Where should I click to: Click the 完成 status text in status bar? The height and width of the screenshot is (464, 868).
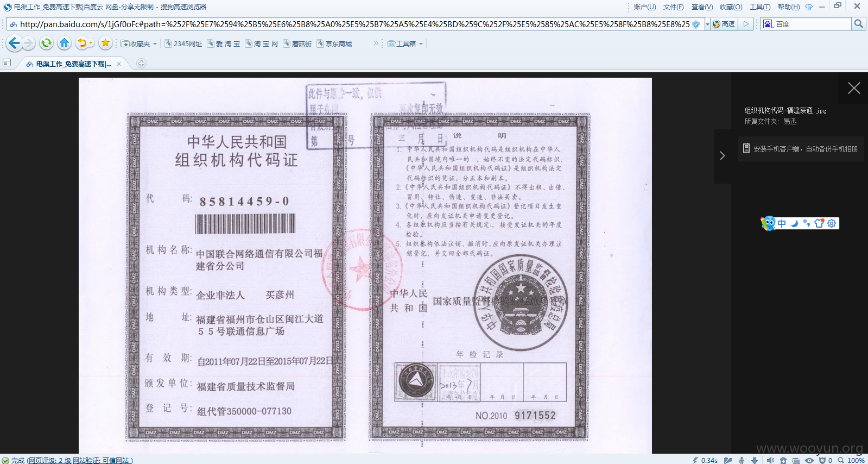coord(18,460)
